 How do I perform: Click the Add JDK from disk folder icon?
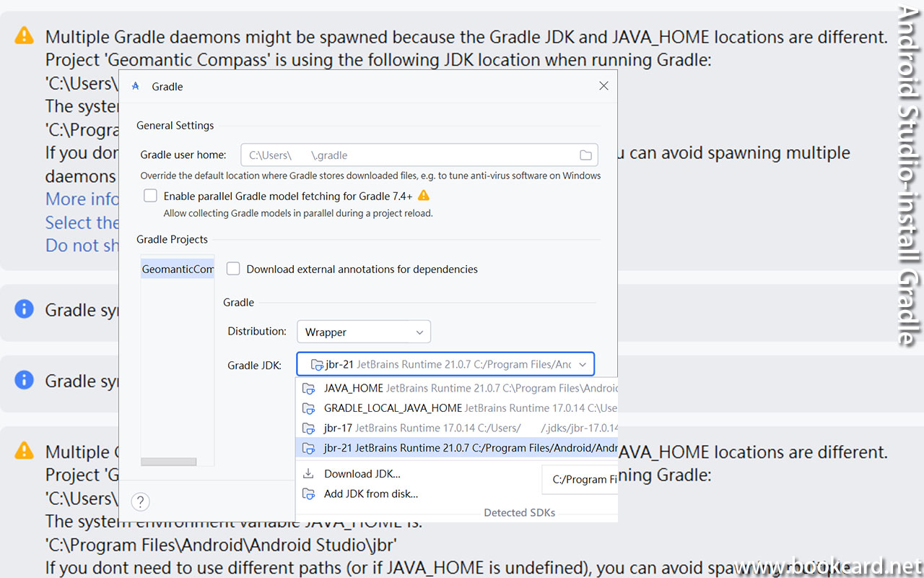click(x=308, y=494)
